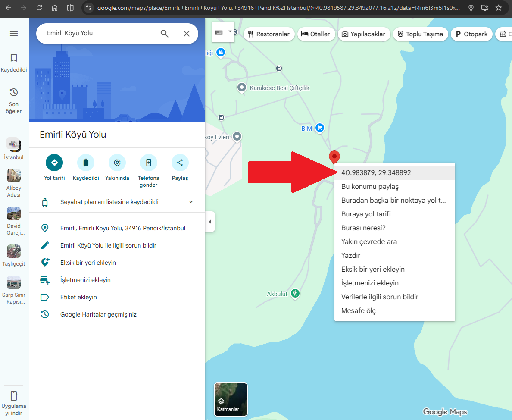512x420 pixels.
Task: Click Etiket ekleyin in side panel
Action: 78,297
